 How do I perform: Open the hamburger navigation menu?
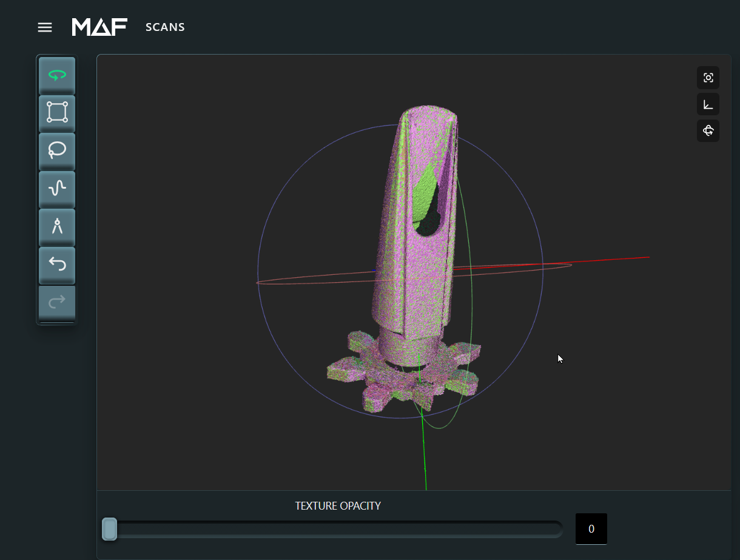point(44,27)
